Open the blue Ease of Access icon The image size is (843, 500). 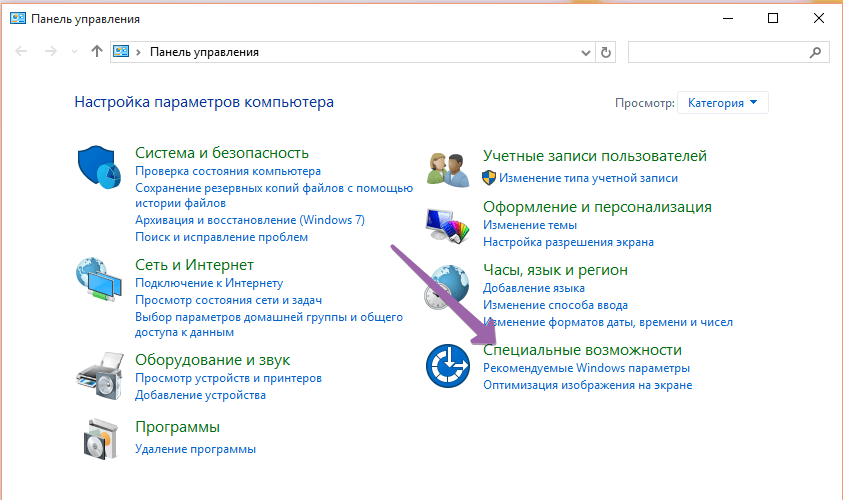click(x=446, y=366)
